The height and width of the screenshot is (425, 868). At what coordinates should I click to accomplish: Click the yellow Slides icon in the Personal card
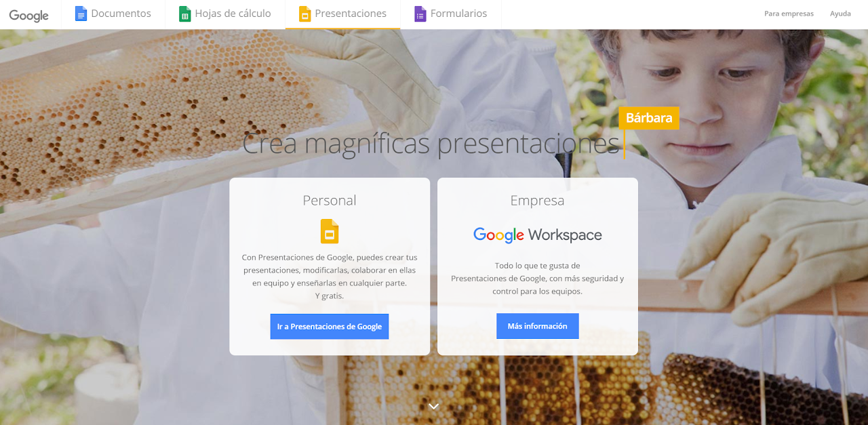(x=330, y=231)
